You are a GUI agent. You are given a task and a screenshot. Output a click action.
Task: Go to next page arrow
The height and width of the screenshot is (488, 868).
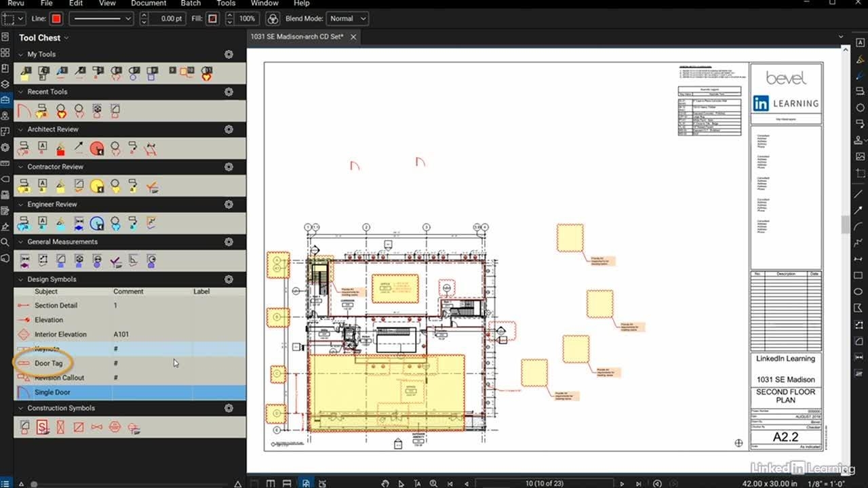(x=622, y=483)
